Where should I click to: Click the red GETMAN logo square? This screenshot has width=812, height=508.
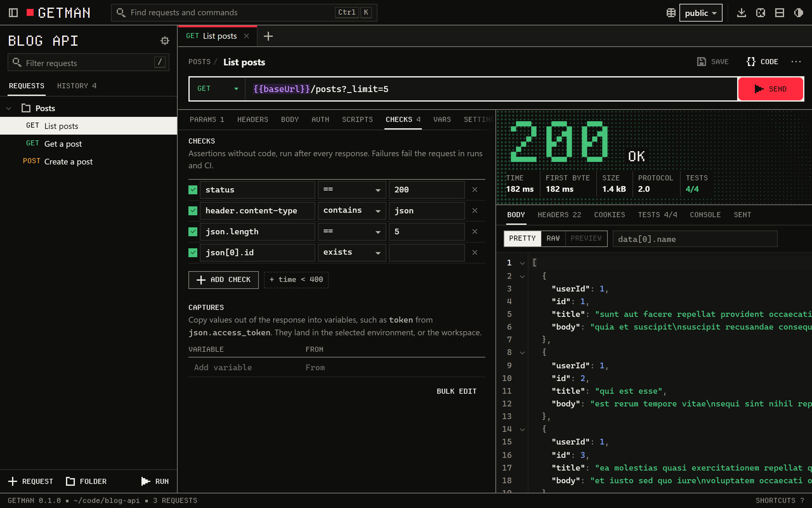tap(30, 13)
